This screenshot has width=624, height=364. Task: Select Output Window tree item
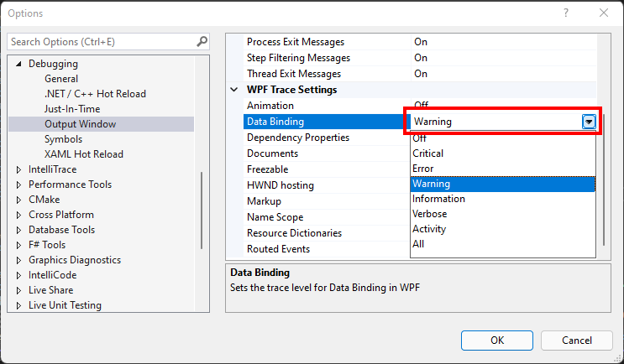pos(101,124)
